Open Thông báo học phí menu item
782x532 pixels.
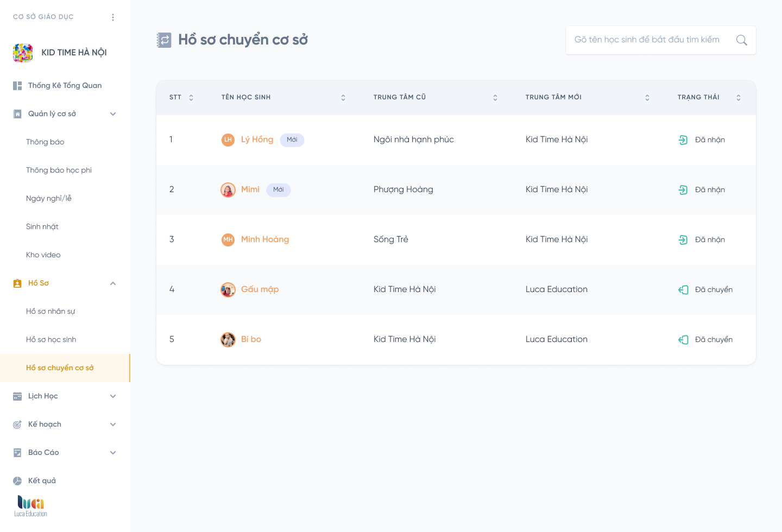pos(59,170)
